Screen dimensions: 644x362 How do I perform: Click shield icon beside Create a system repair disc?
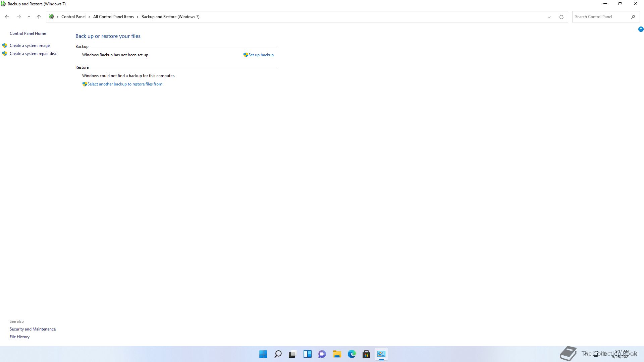tap(5, 54)
